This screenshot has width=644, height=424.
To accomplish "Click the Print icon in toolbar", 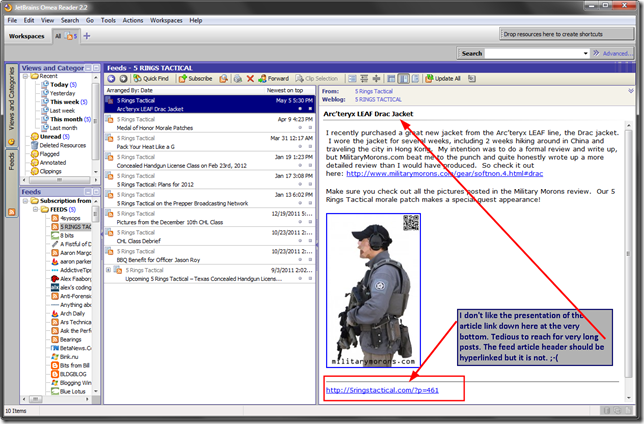I will click(238, 78).
